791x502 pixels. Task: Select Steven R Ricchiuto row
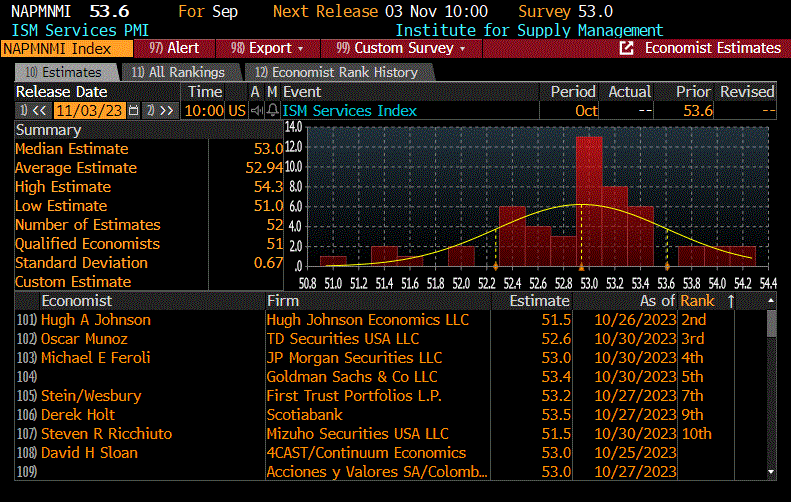pyautogui.click(x=106, y=434)
